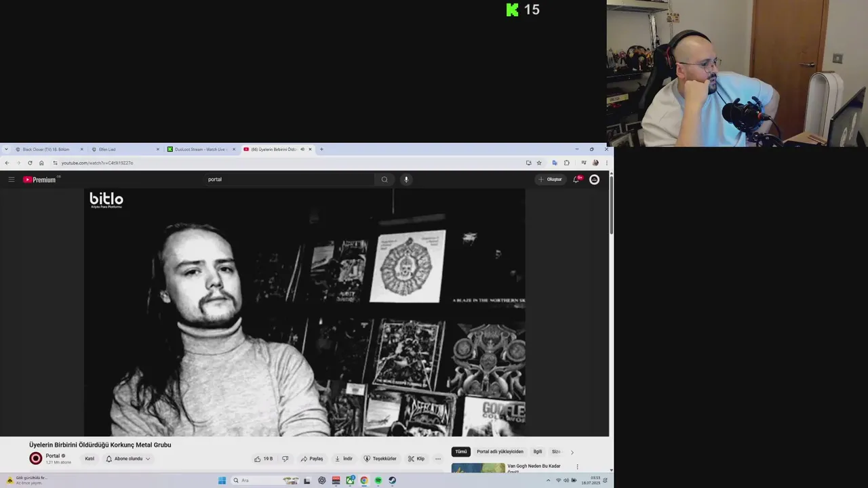Open the Portal channel avatar
The height and width of the screenshot is (488, 868).
[36, 459]
